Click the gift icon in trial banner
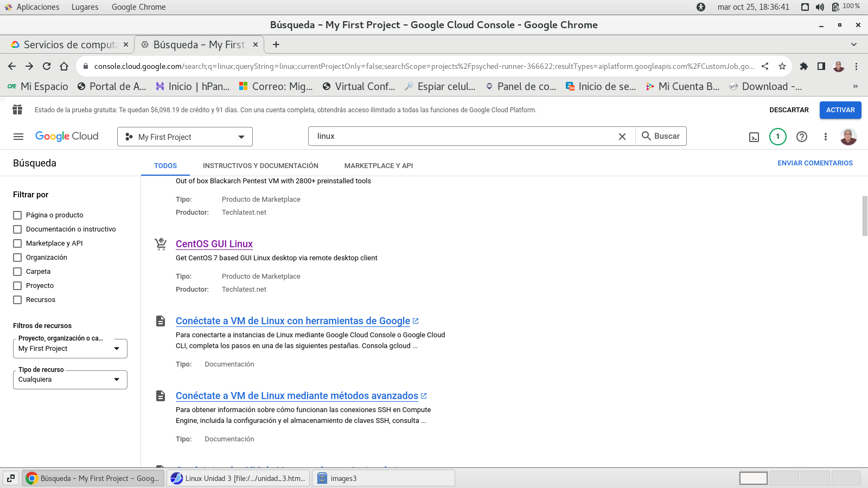Viewport: 868px width, 488px height. 17,110
